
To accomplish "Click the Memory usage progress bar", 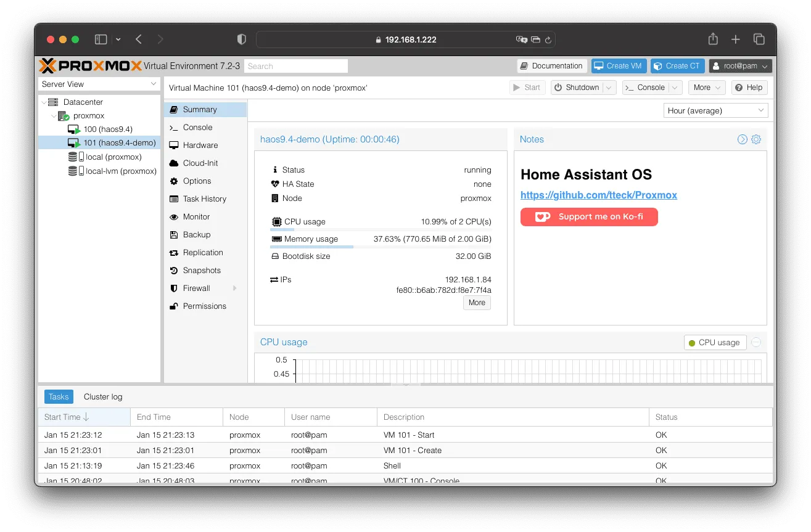I will (381, 247).
